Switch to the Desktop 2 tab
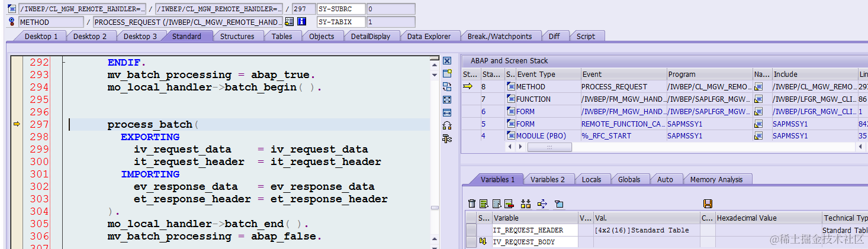 [90, 36]
